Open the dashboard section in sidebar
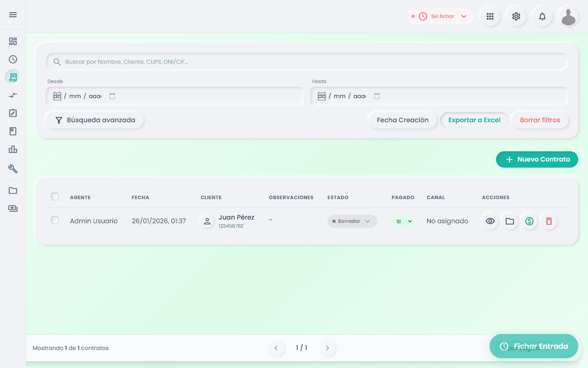 [x=13, y=41]
